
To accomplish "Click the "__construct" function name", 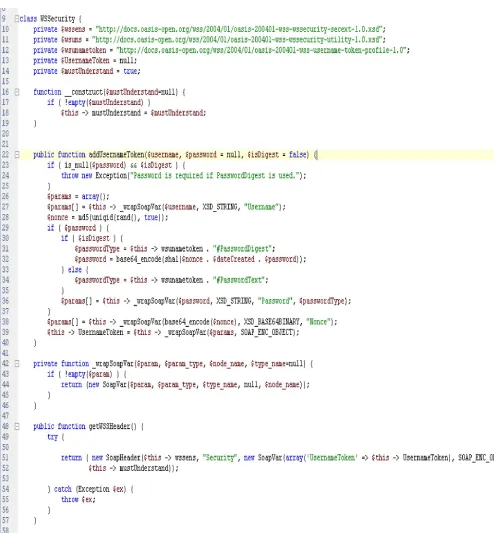I will 84,92.
